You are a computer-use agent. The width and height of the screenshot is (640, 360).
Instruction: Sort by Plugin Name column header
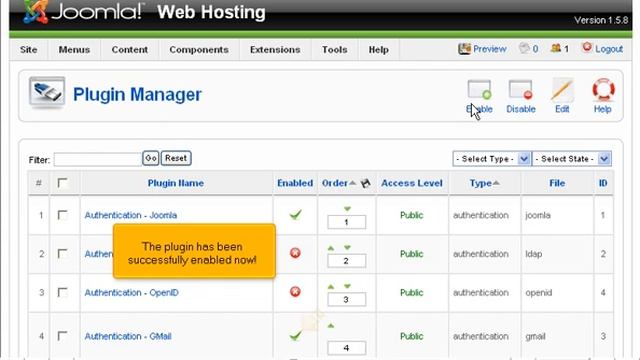[x=176, y=183]
